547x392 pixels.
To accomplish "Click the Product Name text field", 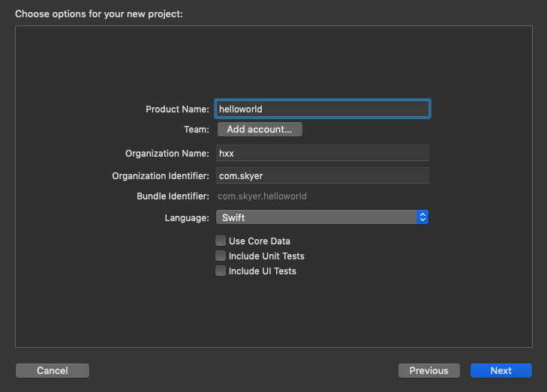I will [323, 109].
